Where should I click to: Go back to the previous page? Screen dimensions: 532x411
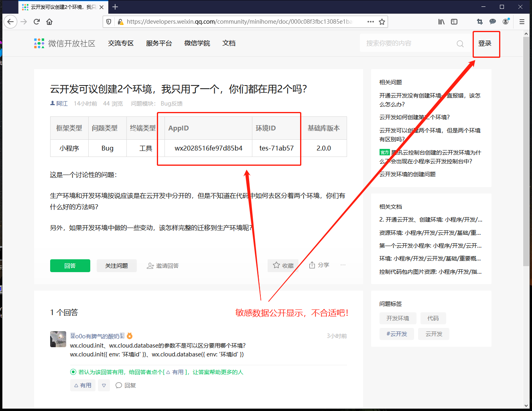10,22
